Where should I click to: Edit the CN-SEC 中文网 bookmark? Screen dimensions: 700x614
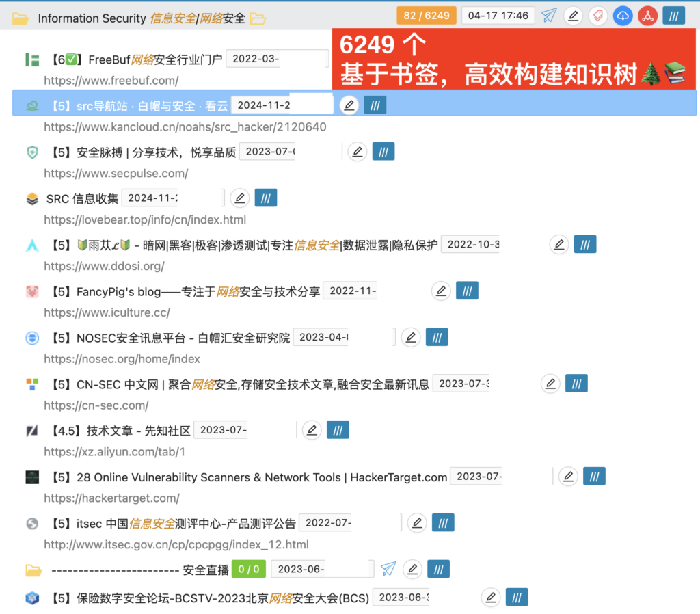550,384
